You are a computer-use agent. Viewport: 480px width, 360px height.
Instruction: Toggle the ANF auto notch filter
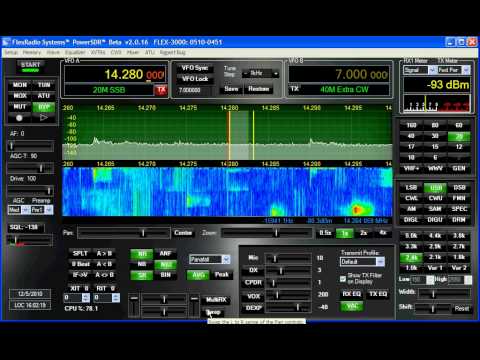tap(165, 254)
